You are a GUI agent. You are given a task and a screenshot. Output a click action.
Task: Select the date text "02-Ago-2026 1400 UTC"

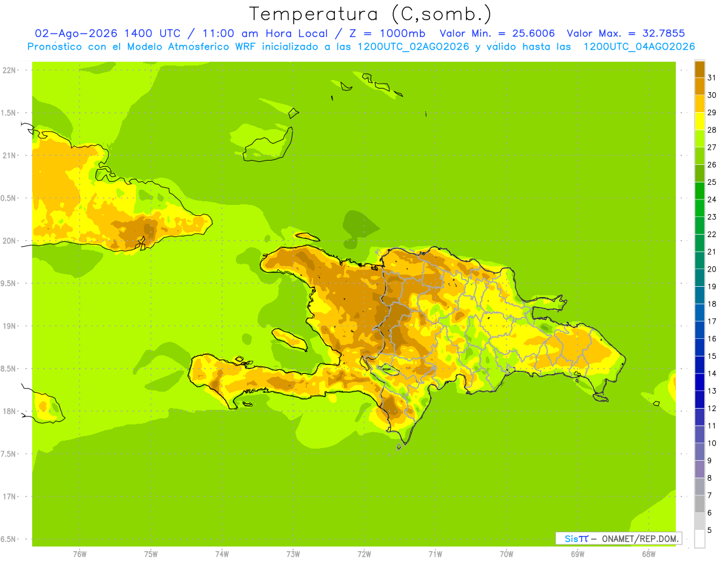[x=109, y=33]
